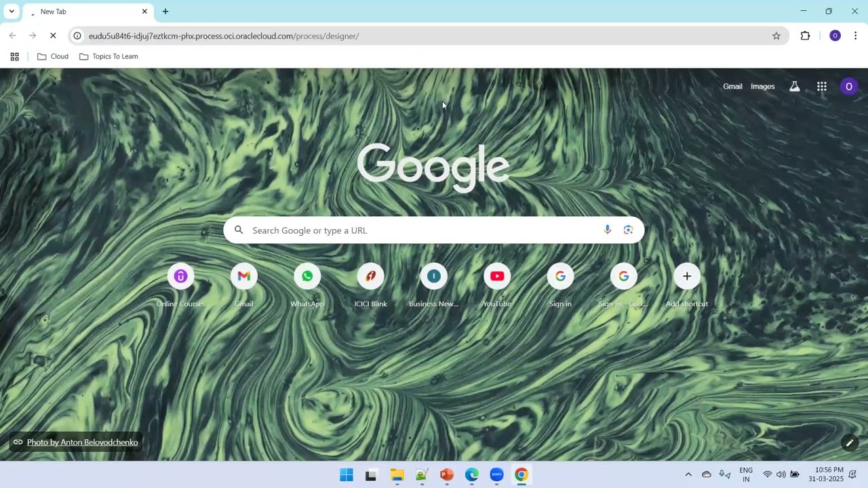The height and width of the screenshot is (488, 868).
Task: Open Google Account avatar on page
Action: [848, 87]
